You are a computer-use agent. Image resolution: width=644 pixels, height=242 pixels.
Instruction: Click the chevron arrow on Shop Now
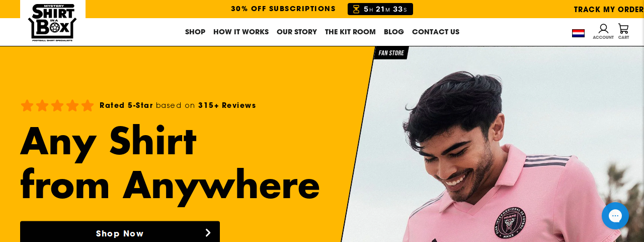pos(208,233)
